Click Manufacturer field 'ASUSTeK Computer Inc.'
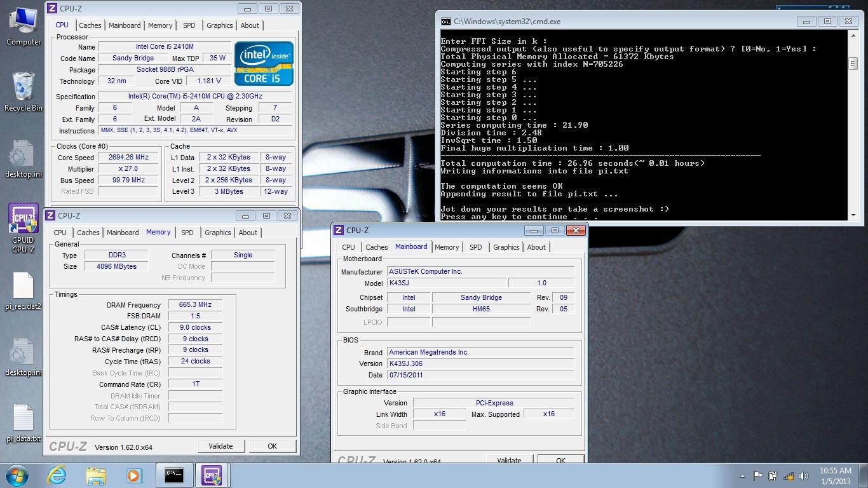 click(480, 271)
